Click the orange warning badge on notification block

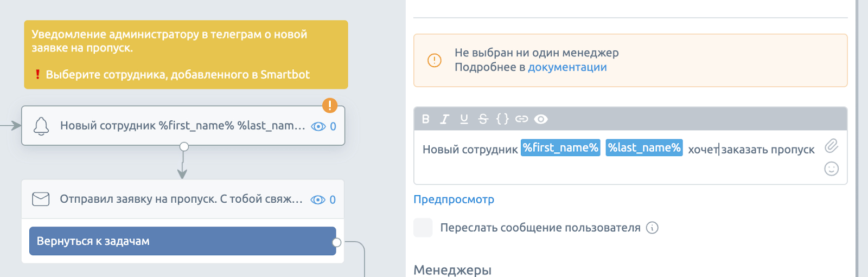point(329,105)
